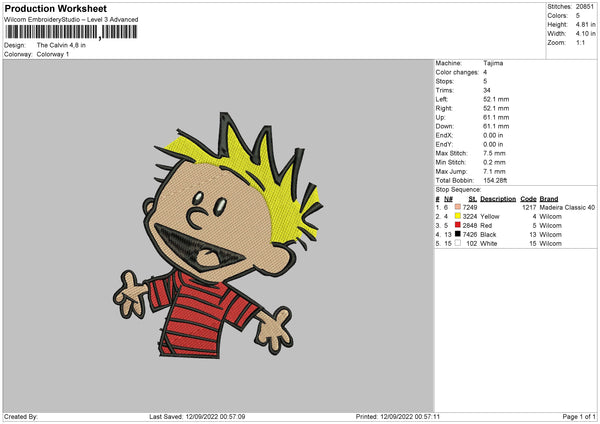Click the barcode at top left
Screen dimensions: 600x424
coord(72,32)
